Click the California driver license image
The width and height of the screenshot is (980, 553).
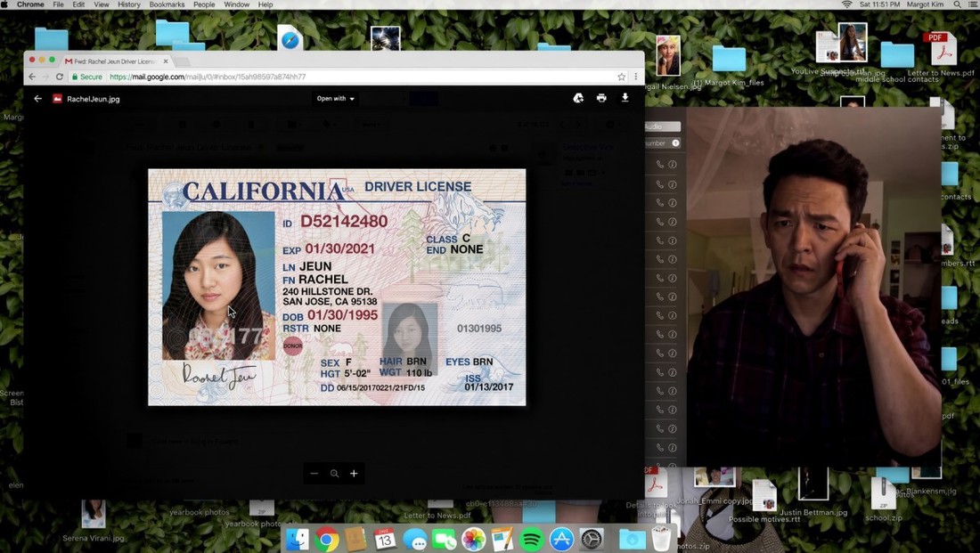[x=337, y=288]
